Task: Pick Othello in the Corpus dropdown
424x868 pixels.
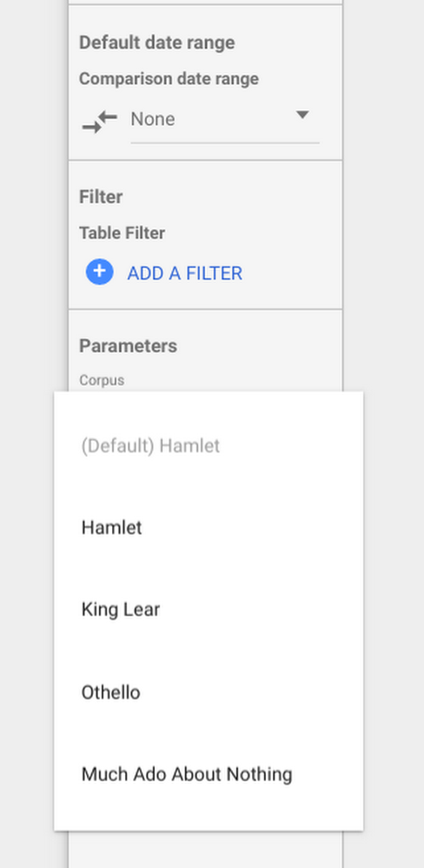Action: [111, 692]
